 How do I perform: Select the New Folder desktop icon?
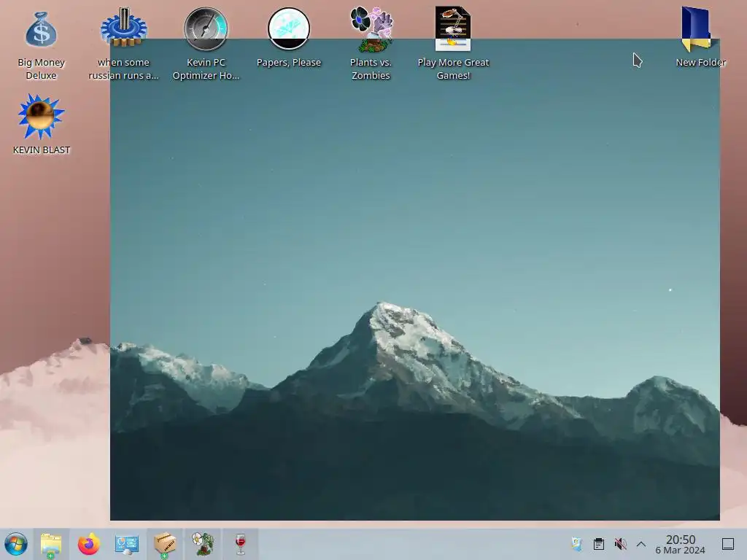(697, 28)
